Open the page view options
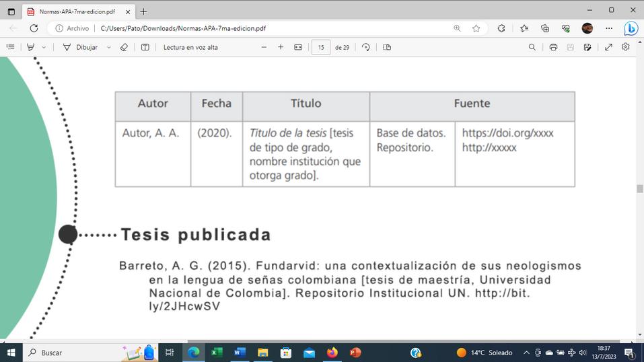 (x=387, y=47)
